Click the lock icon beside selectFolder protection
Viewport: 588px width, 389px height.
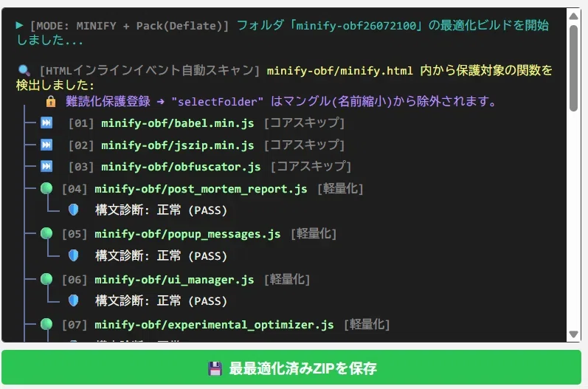pyautogui.click(x=51, y=101)
